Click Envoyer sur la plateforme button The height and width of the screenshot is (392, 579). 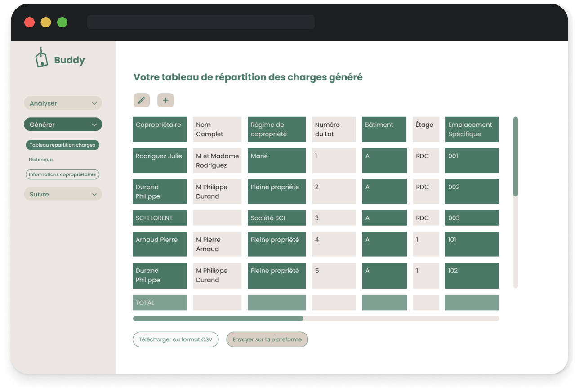267,339
